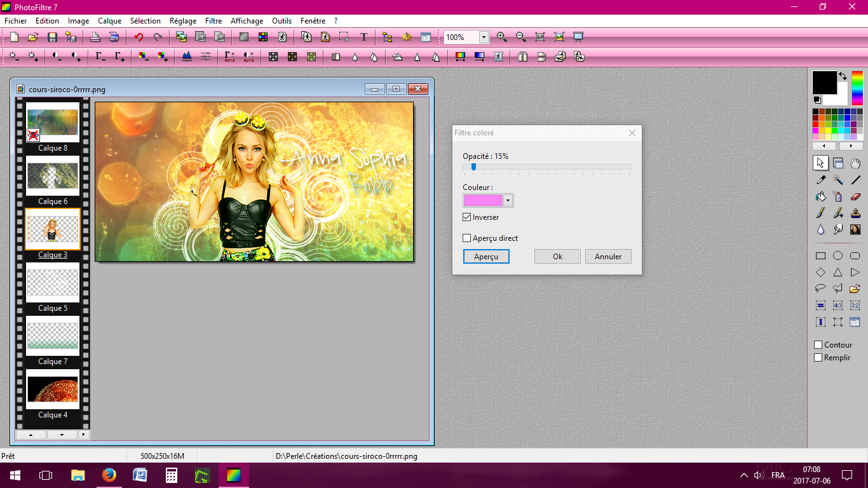The image size is (868, 488).
Task: Select the Clone Stamp tool
Action: coord(855,213)
